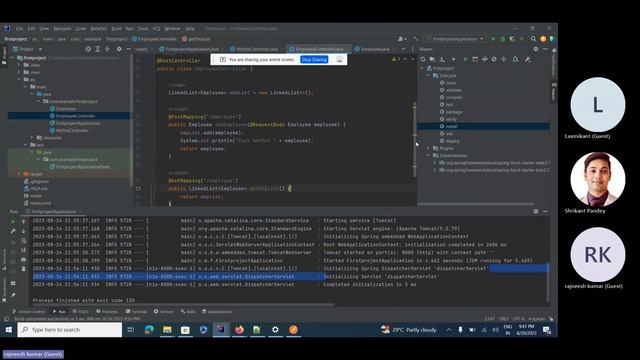This screenshot has width=640, height=360.
Task: Click horizontal scrollbar in Run console
Action: click(x=184, y=304)
